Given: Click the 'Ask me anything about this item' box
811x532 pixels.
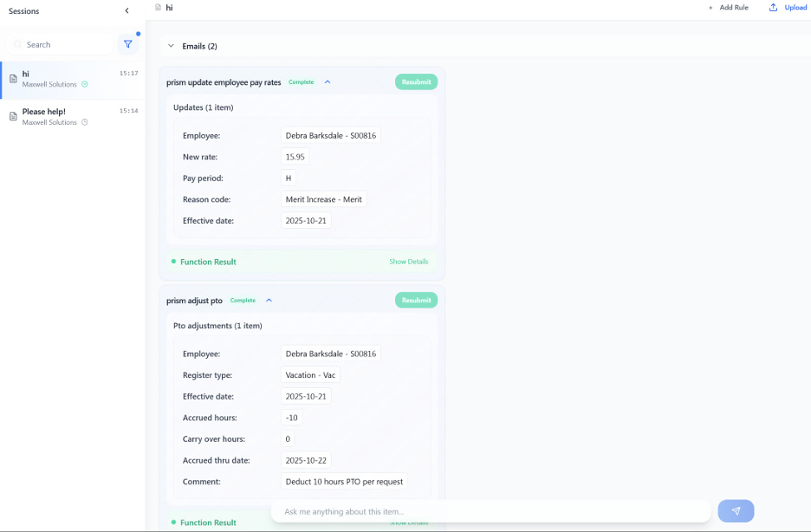Looking at the screenshot, I should (490, 511).
